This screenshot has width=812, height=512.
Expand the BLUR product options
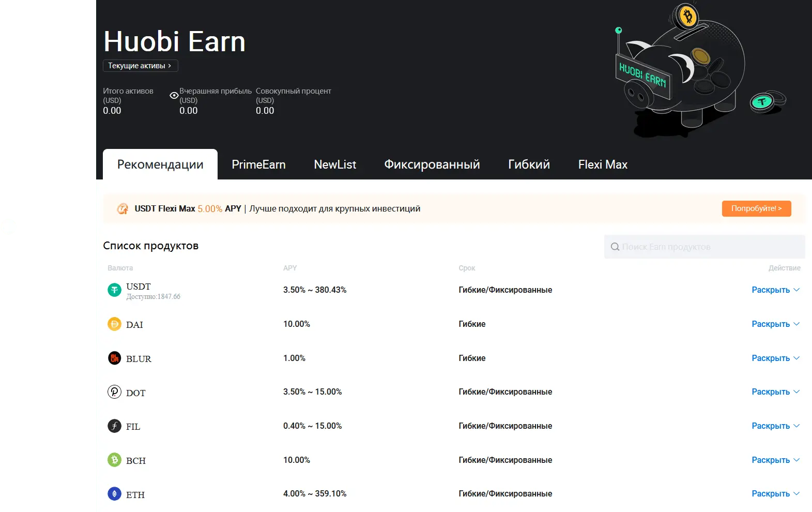[x=775, y=358]
